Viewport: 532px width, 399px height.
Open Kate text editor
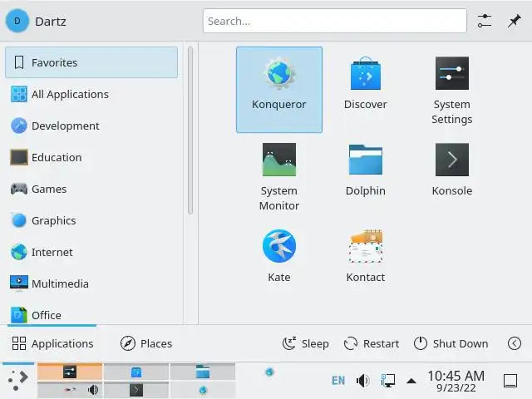pyautogui.click(x=279, y=257)
